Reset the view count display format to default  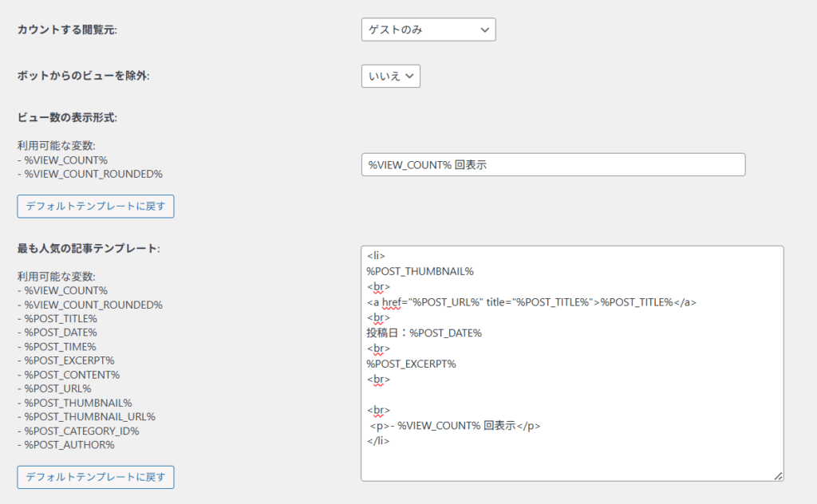96,206
